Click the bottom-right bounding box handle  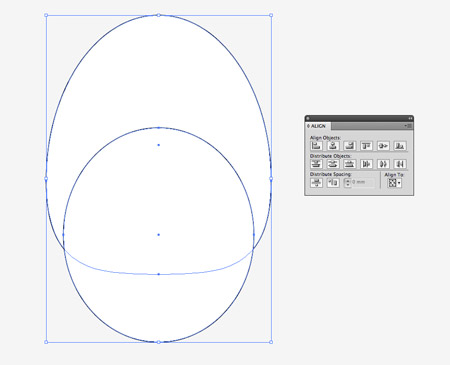pyautogui.click(x=271, y=342)
